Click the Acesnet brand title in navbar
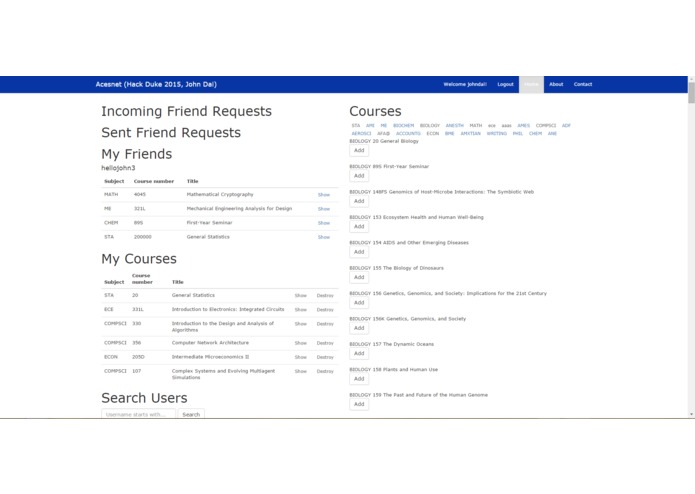695x494 pixels. [156, 84]
